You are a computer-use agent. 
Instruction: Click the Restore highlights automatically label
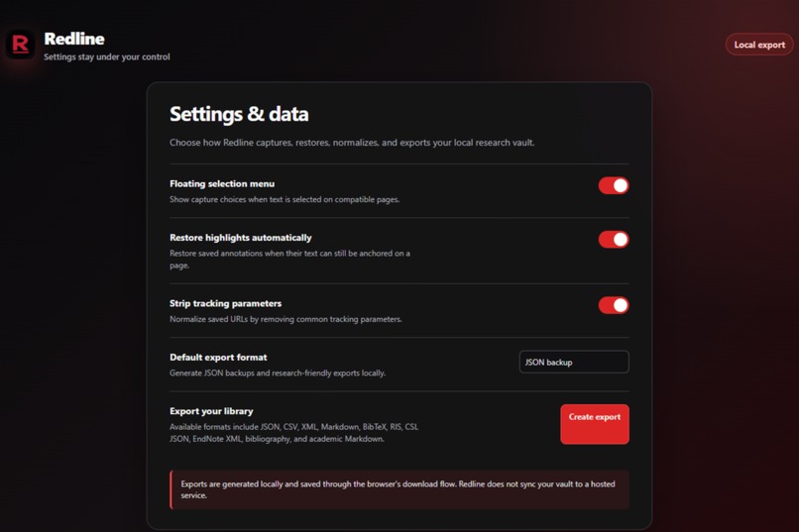(x=241, y=238)
